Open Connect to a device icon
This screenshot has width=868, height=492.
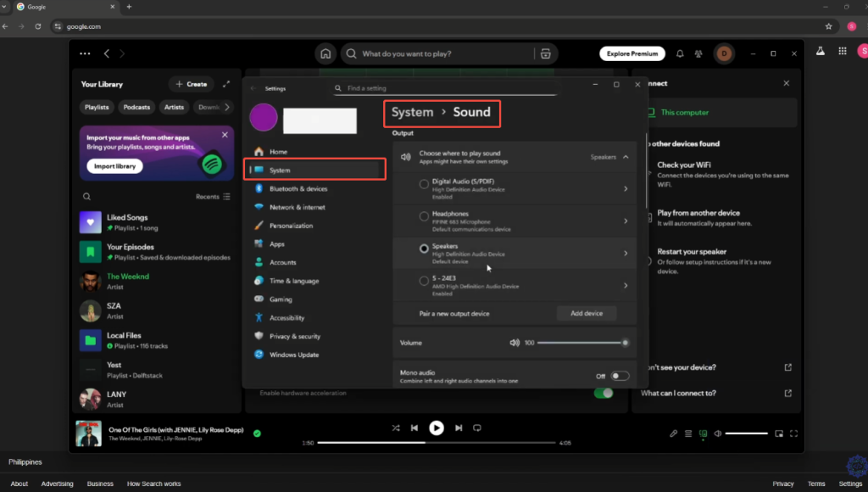(x=703, y=433)
